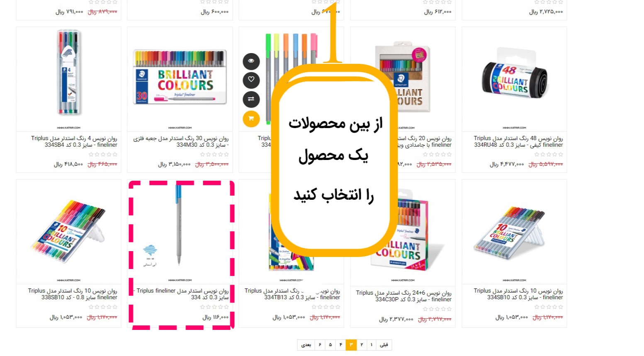
Task: Open the 48-colour roll case fineliner thumbnail
Action: point(514,76)
